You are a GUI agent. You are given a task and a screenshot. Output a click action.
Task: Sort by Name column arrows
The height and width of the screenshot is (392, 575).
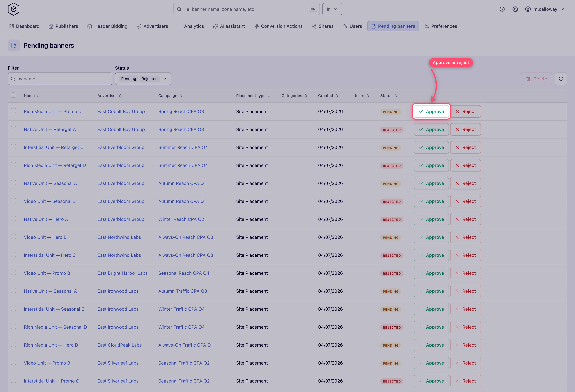[38, 96]
